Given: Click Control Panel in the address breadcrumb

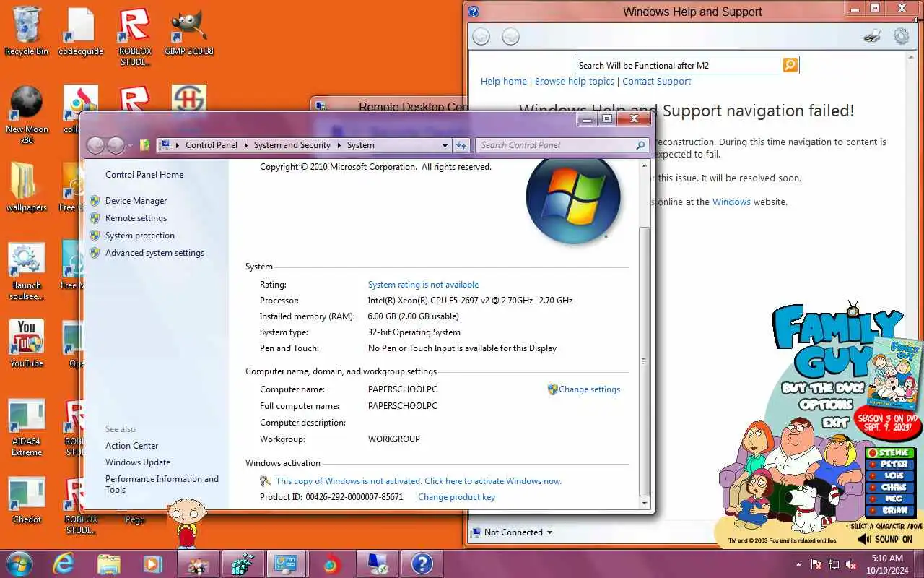Looking at the screenshot, I should (x=211, y=145).
